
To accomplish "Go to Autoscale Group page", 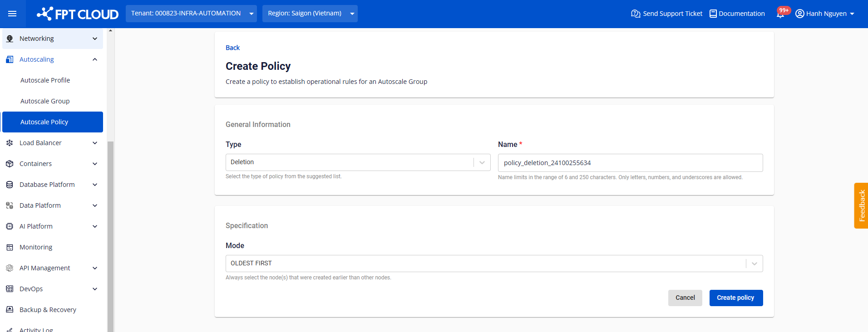I will (45, 101).
